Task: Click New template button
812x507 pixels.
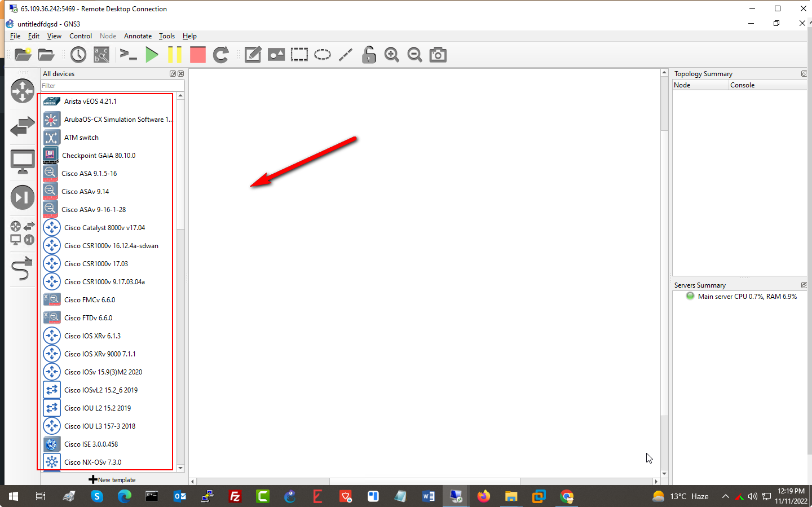Action: [112, 480]
